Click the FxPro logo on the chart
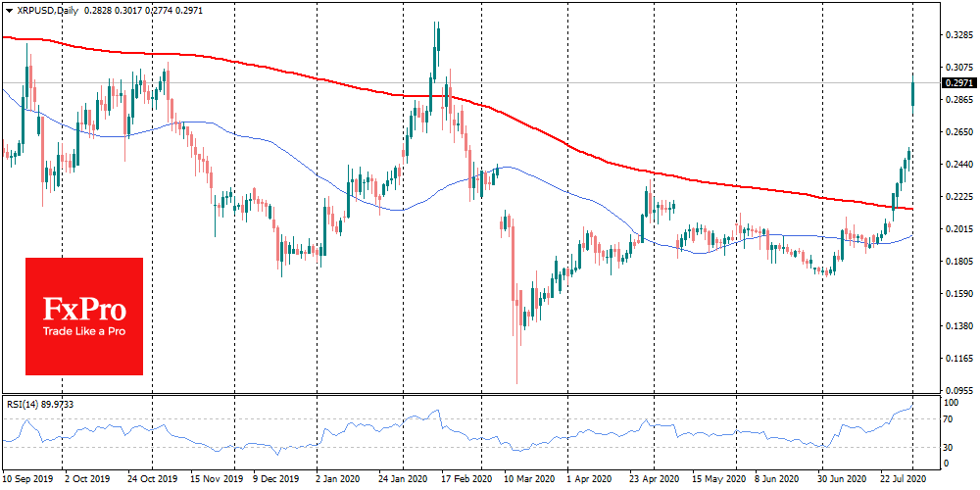980x490 pixels. click(x=83, y=316)
